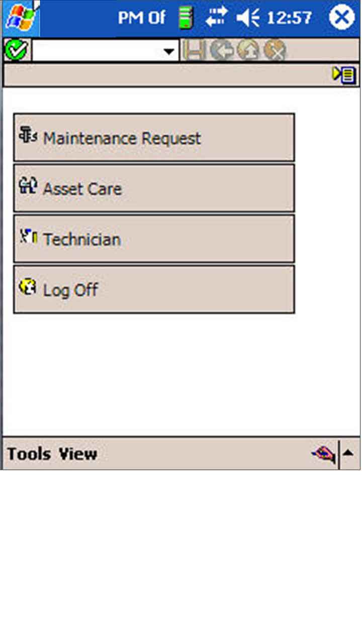
Task: Click the back arrow toolbar icon
Action: [x=221, y=50]
